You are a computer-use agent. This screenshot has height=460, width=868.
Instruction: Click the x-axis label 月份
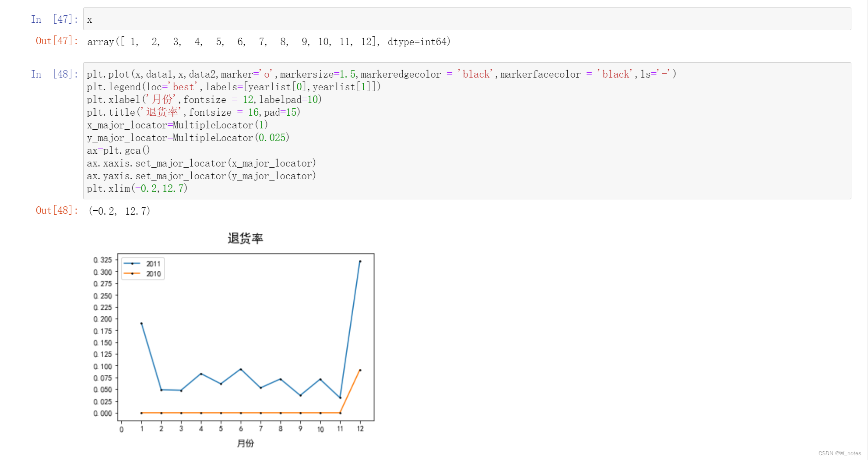point(246,443)
